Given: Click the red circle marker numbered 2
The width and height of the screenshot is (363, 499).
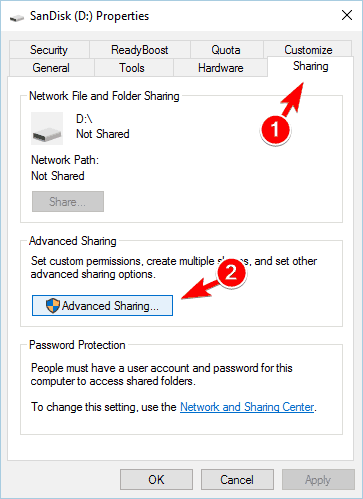Looking at the screenshot, I should [231, 273].
